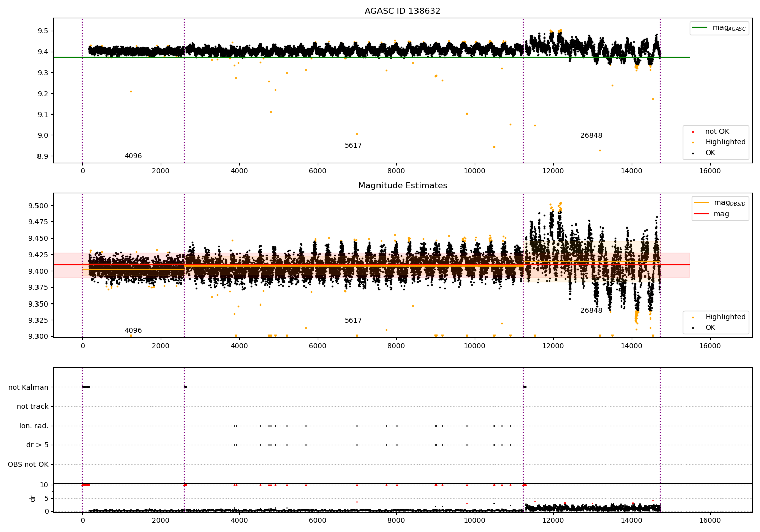Click the 'Ion. rad.' row label
The height and width of the screenshot is (532, 760).
(34, 426)
